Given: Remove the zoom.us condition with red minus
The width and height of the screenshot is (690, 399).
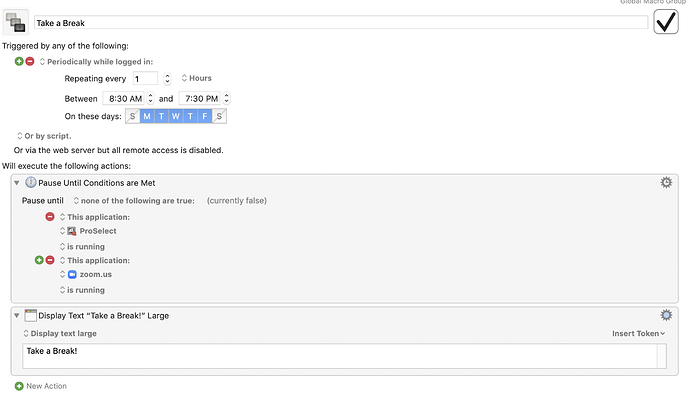Looking at the screenshot, I should [x=50, y=260].
